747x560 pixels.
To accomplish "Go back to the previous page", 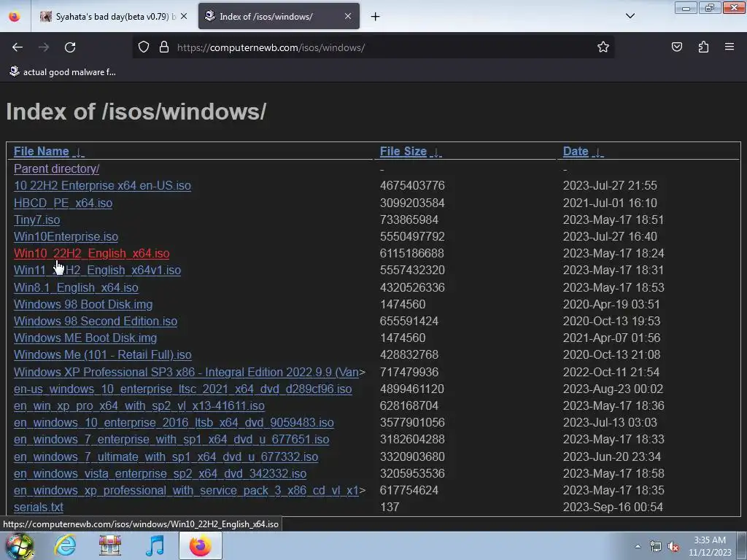I will (x=18, y=47).
